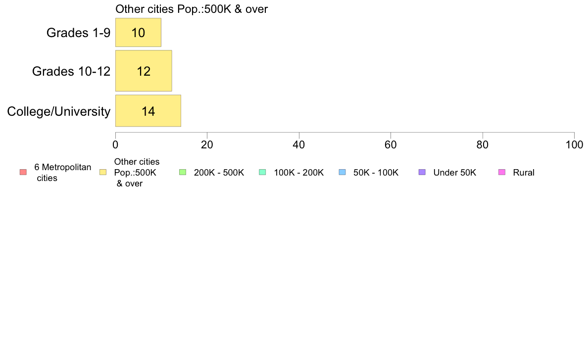Click the blue 50K - 100K legend swatch

tap(342, 173)
